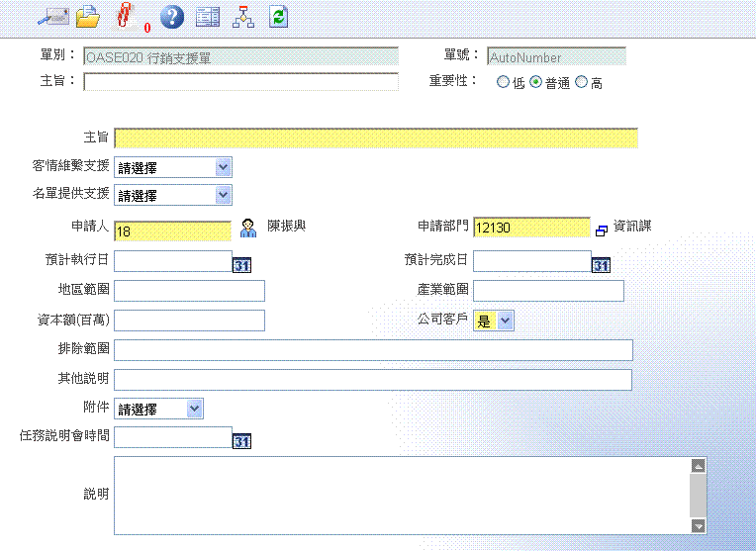The width and height of the screenshot is (756, 551).
Task: Open the department lookup icon beside 12130
Action: coord(601,230)
